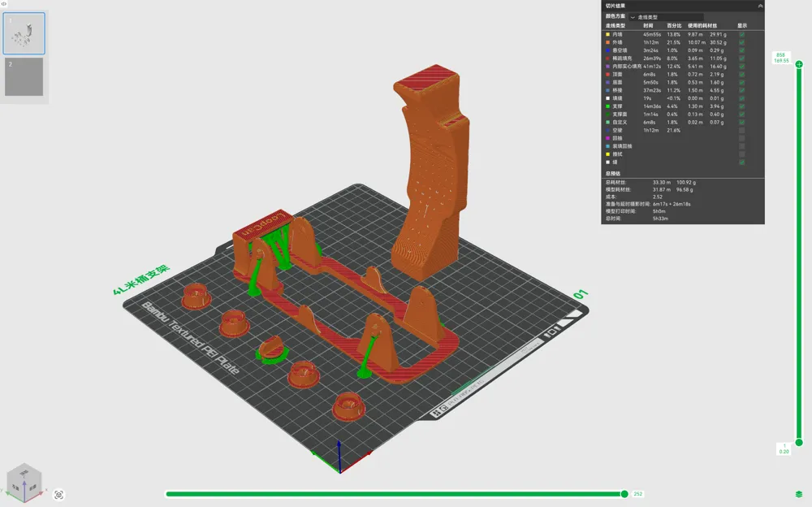
Task: Click the sidebar collapse arrows icon top-left
Action: point(3,3)
